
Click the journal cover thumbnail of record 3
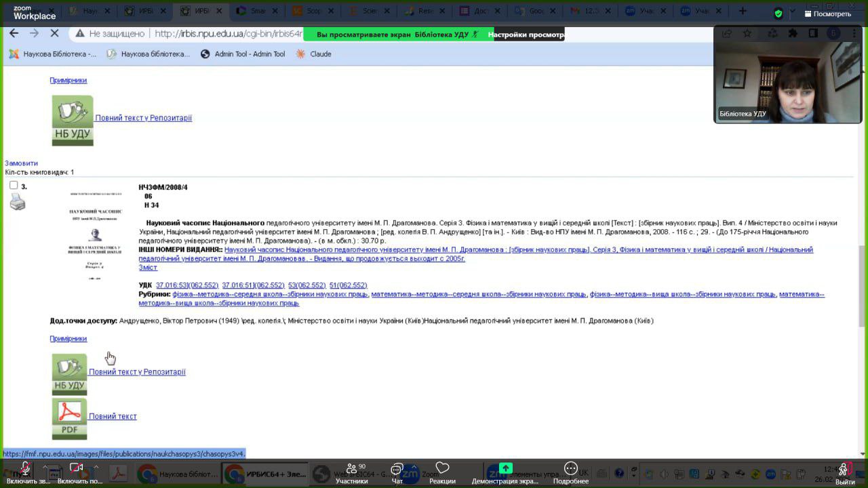coord(96,235)
